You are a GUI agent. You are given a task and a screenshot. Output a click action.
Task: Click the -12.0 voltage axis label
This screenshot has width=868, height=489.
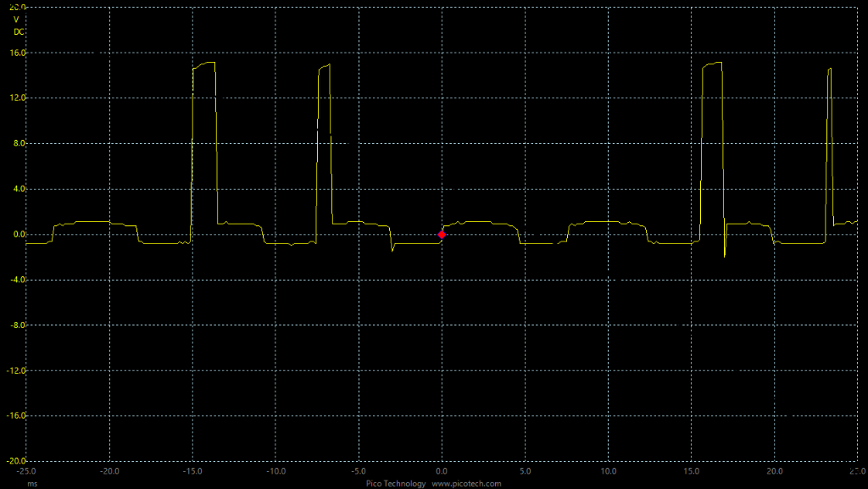coord(16,370)
